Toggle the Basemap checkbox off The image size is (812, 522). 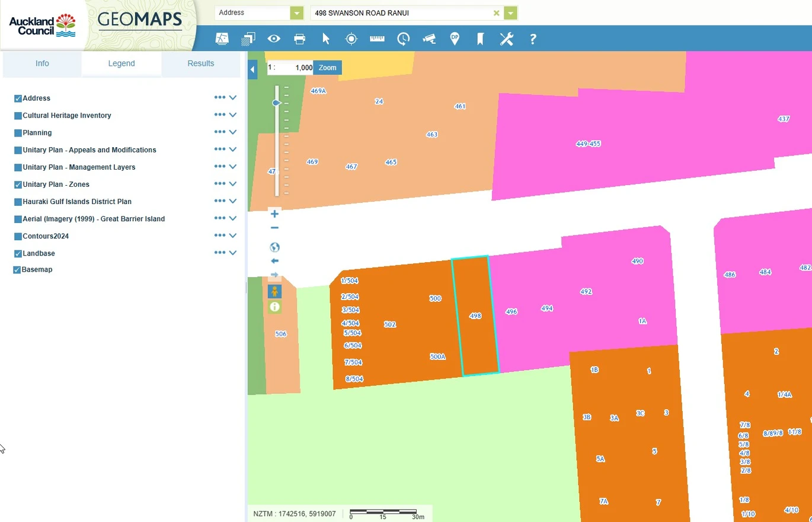(x=17, y=270)
